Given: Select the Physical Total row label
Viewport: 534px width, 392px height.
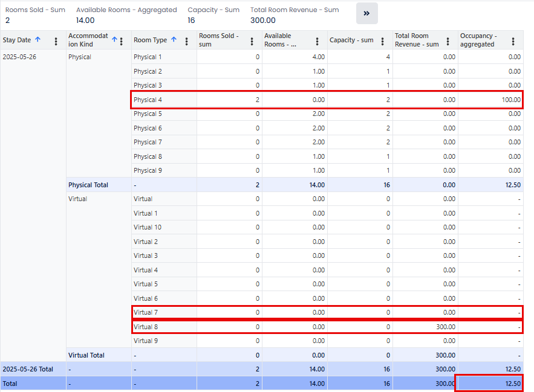Looking at the screenshot, I should 88,185.
